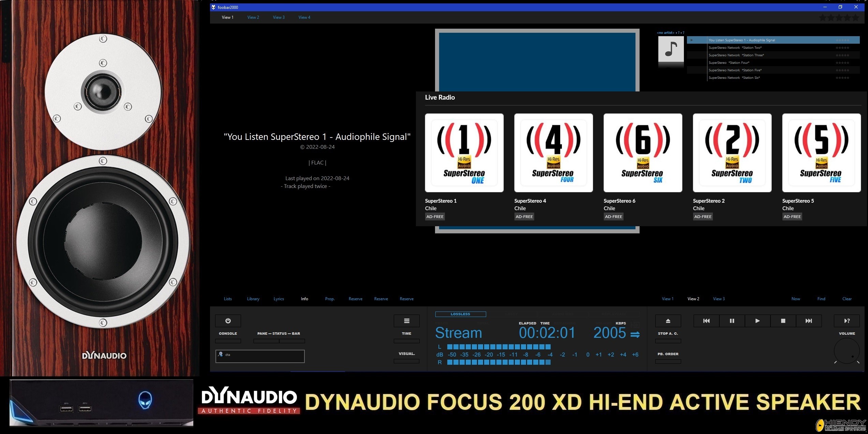Adjust the circular Volume knob

[847, 351]
